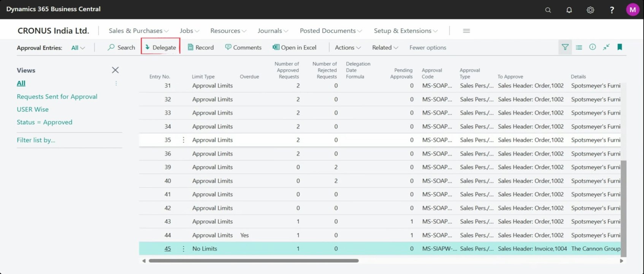This screenshot has height=274, width=644.
Task: Click Sales Header: Invoice,1004 cell
Action: click(532, 249)
